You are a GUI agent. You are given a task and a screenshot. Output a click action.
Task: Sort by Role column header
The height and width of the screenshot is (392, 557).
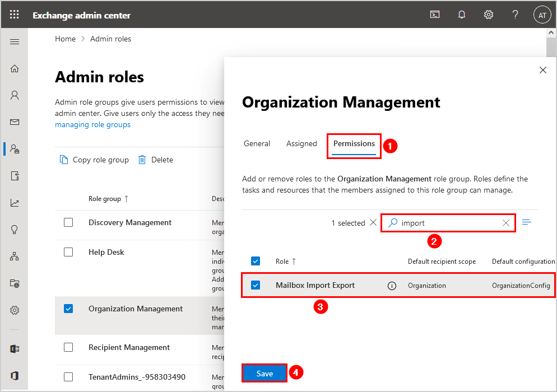click(x=286, y=262)
